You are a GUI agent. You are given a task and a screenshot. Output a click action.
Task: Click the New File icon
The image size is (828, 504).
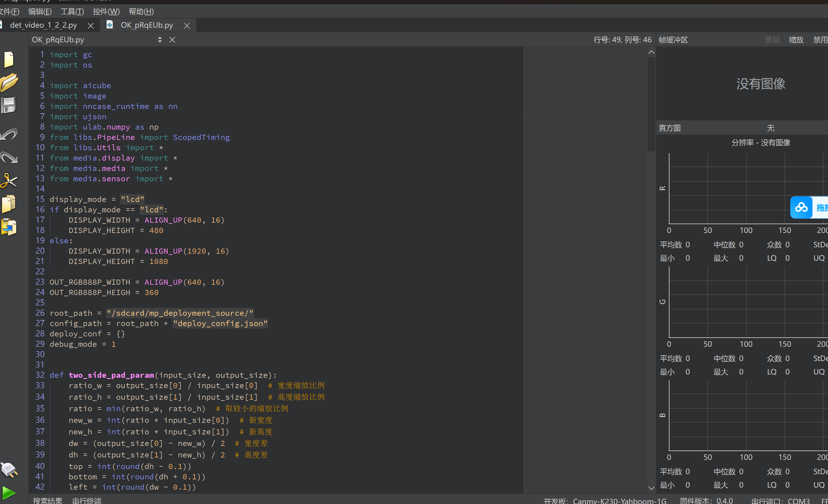(9, 60)
